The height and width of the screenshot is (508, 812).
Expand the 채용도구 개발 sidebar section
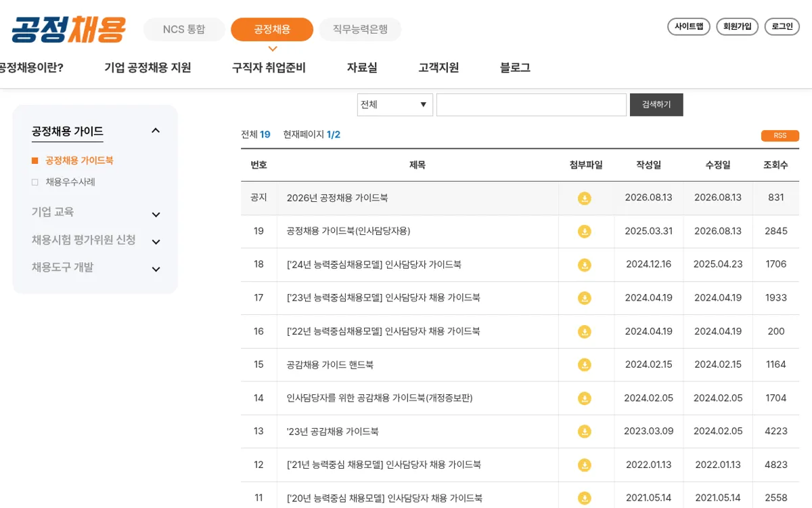coord(156,269)
